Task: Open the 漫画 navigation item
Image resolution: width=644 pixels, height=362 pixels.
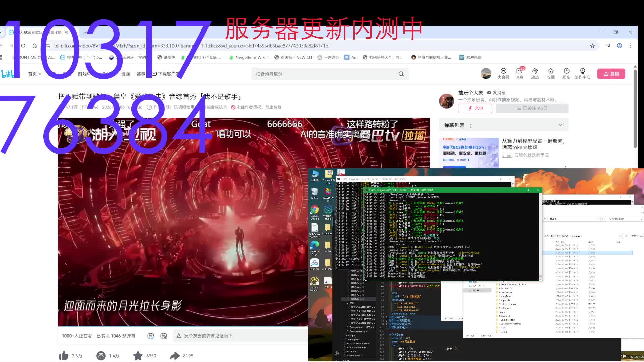Action: 125,74
